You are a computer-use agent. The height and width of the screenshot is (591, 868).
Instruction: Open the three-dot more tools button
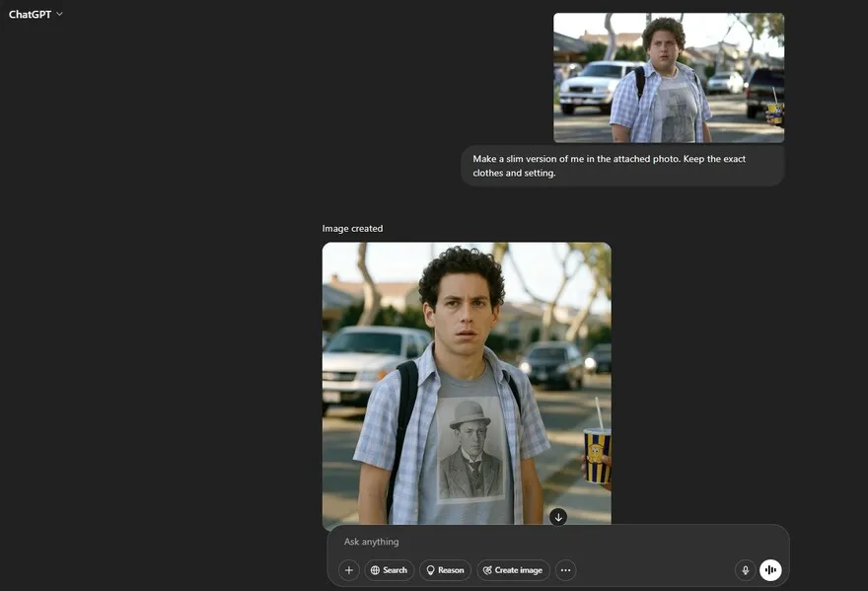pos(565,570)
